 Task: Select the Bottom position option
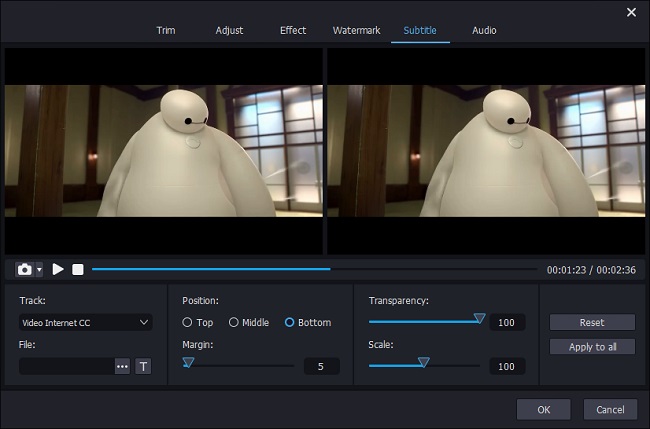coord(290,322)
